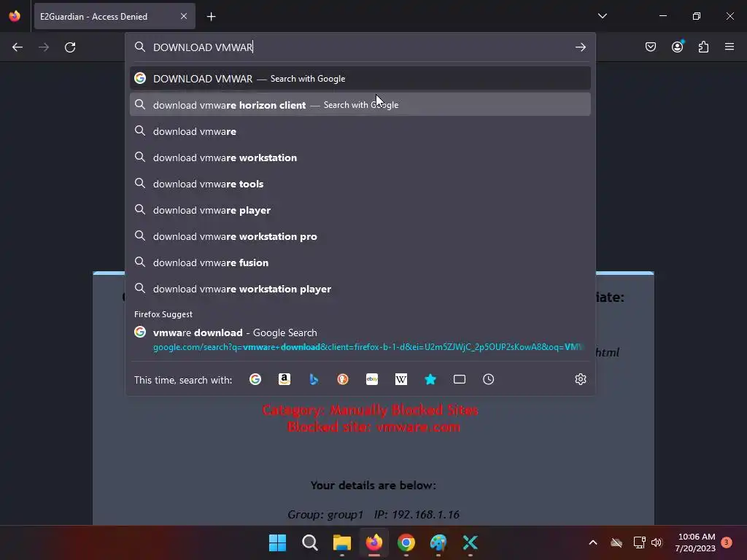The height and width of the screenshot is (560, 747).
Task: Search open tabs with the tab icon
Action: pyautogui.click(x=460, y=379)
